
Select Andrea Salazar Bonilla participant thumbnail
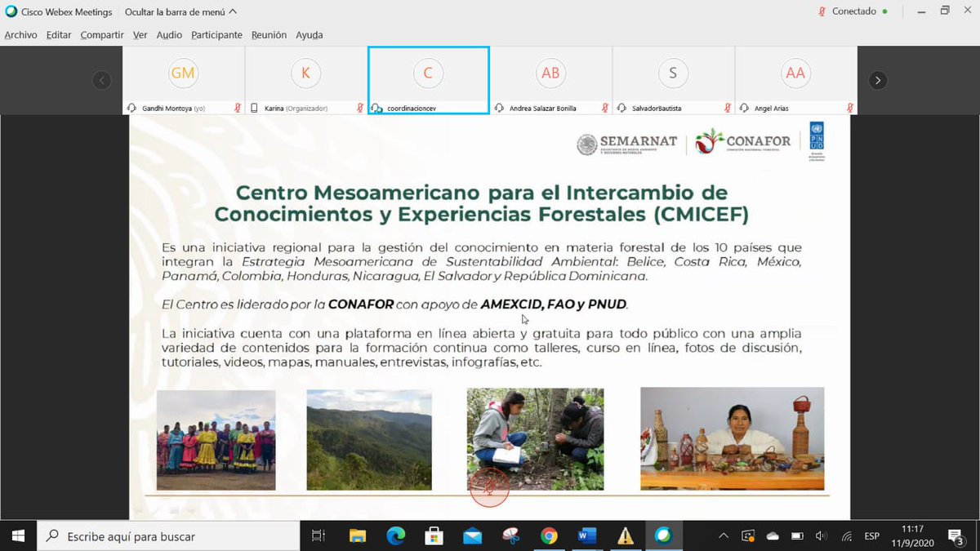[x=550, y=80]
